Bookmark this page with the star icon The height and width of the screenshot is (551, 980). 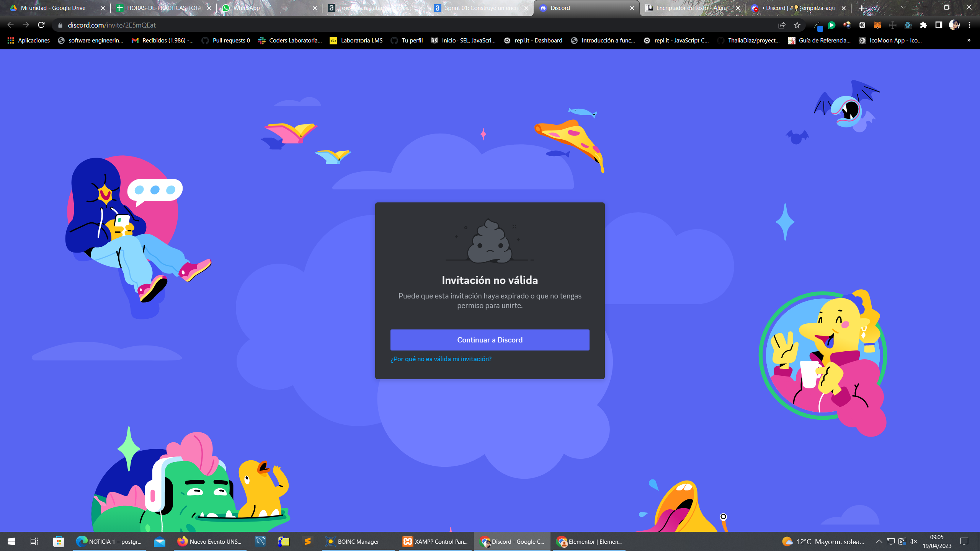[x=797, y=25]
